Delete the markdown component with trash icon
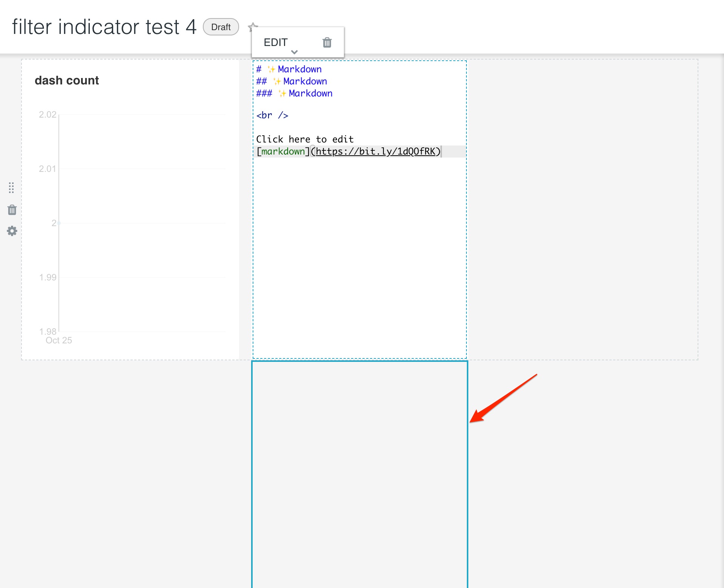 click(x=327, y=43)
